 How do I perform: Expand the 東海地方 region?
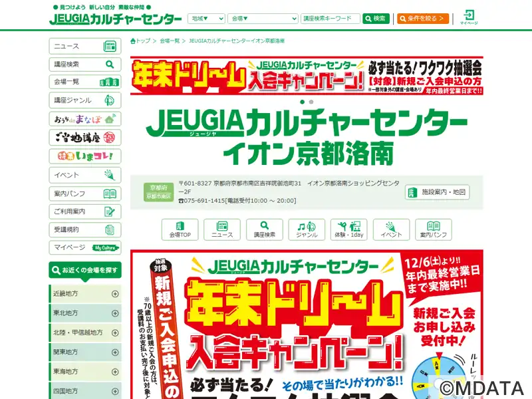pos(85,372)
